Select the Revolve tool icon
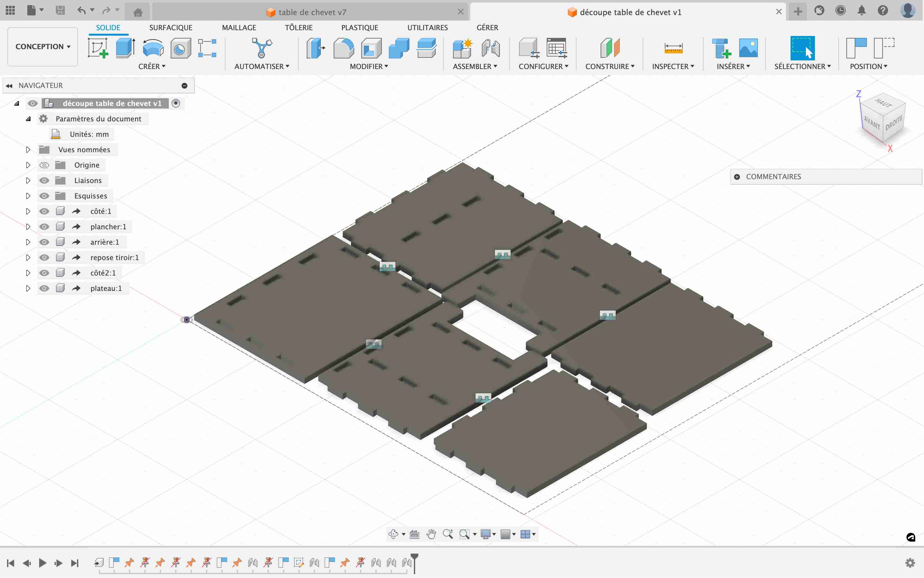This screenshot has height=578, width=924. coord(153,48)
